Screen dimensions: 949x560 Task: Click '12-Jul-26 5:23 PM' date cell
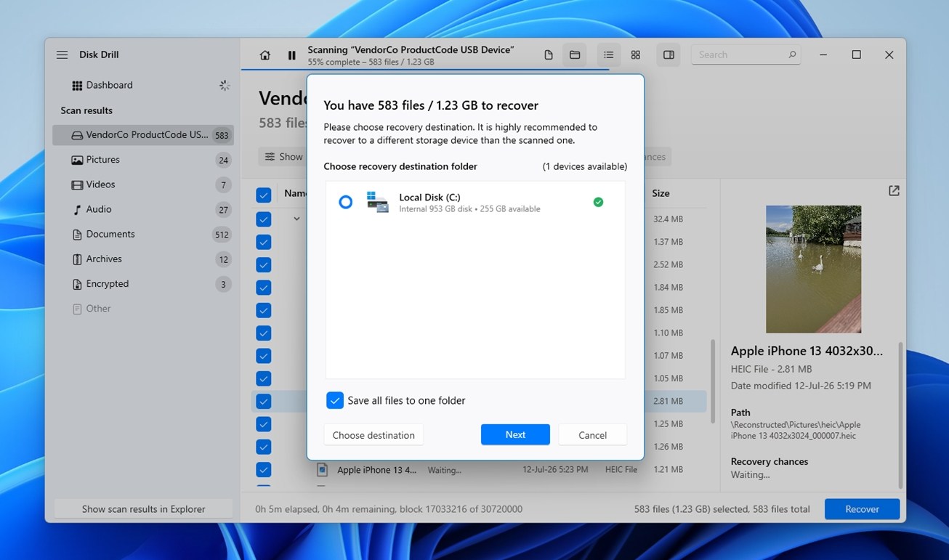(x=555, y=470)
